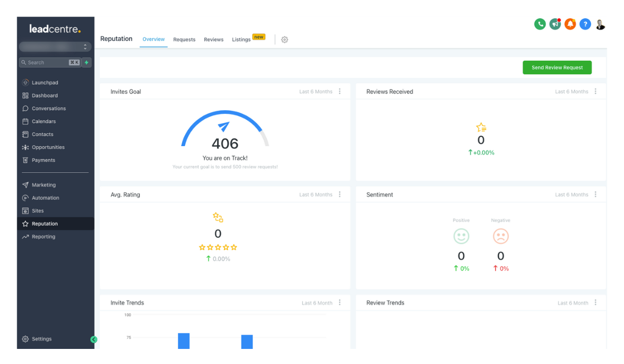Click the Sites icon in sidebar
This screenshot has width=624, height=364.
point(25,211)
